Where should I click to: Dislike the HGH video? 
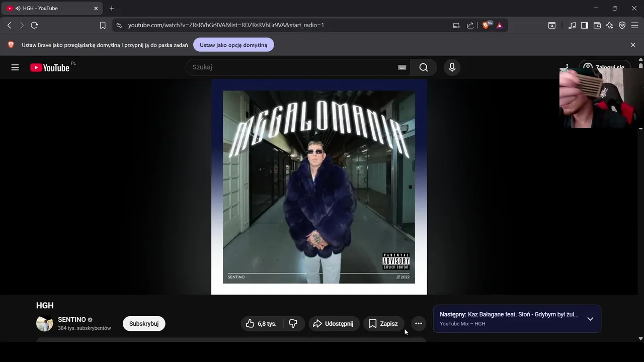coord(293,324)
